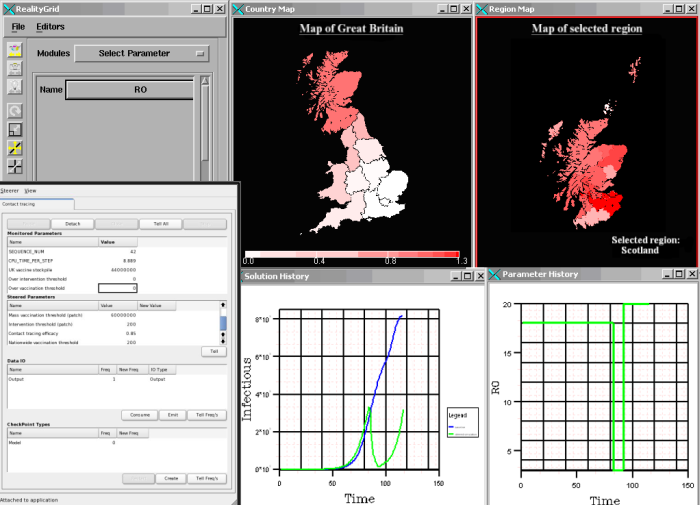Click Contact tracing efficacy row

coord(91,334)
